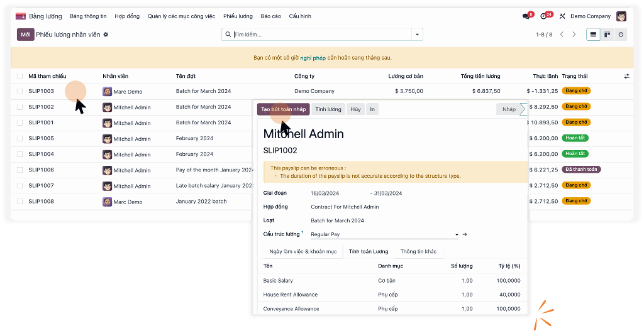
Task: Tick the select-all checkbox in the header
Action: [19, 76]
